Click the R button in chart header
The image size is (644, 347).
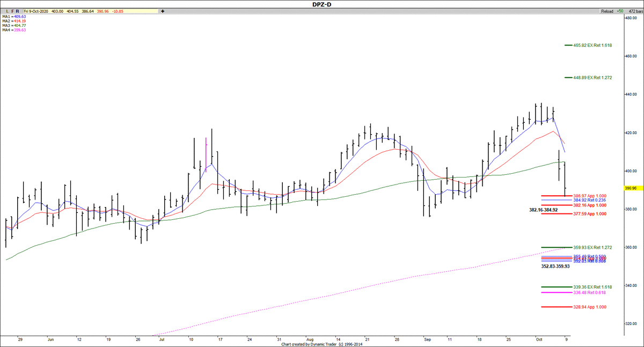coord(17,11)
